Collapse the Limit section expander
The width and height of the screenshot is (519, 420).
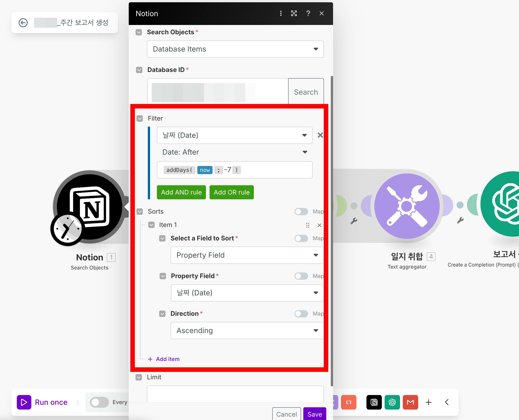(139, 377)
